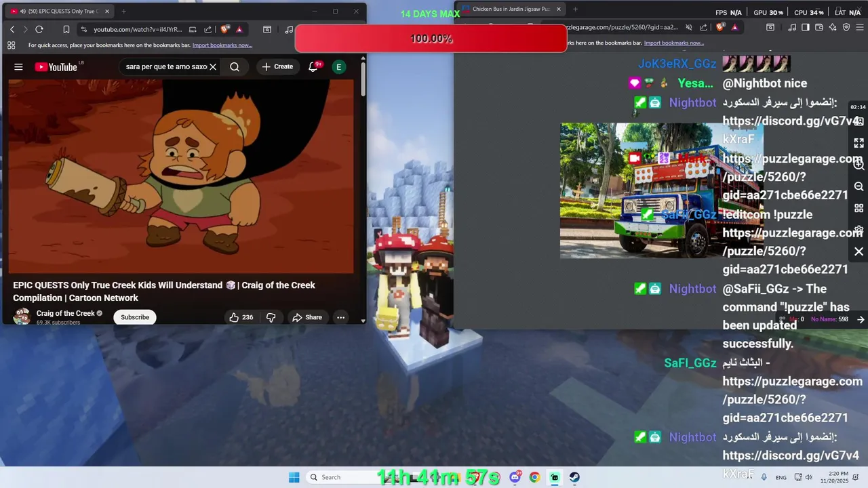Image resolution: width=868 pixels, height=488 pixels.
Task: Like the Craig of the Creek video
Action: [241, 317]
